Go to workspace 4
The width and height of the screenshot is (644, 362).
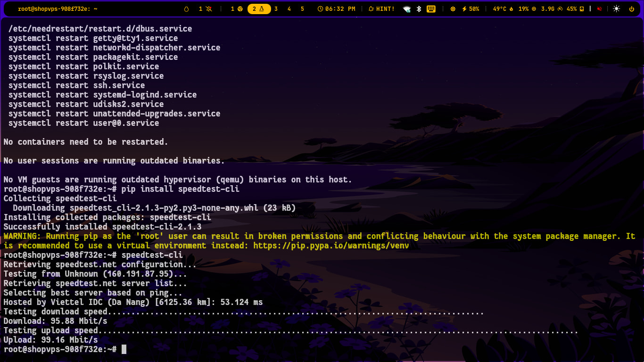pyautogui.click(x=289, y=9)
